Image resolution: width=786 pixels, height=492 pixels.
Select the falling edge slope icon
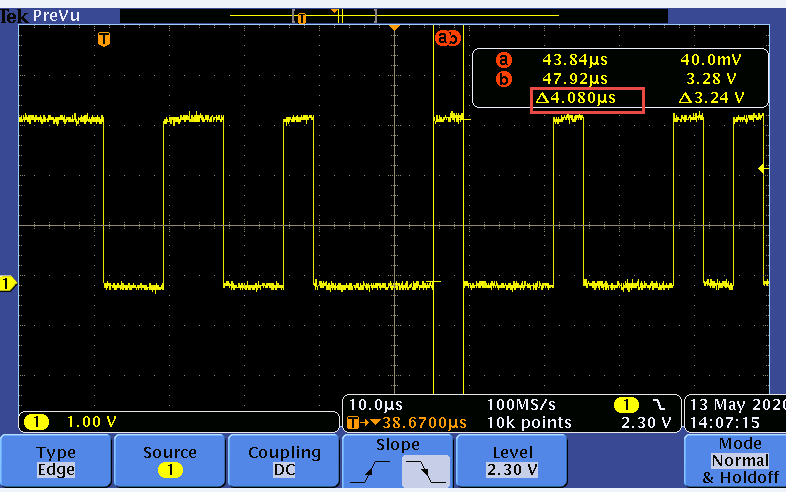[x=426, y=471]
